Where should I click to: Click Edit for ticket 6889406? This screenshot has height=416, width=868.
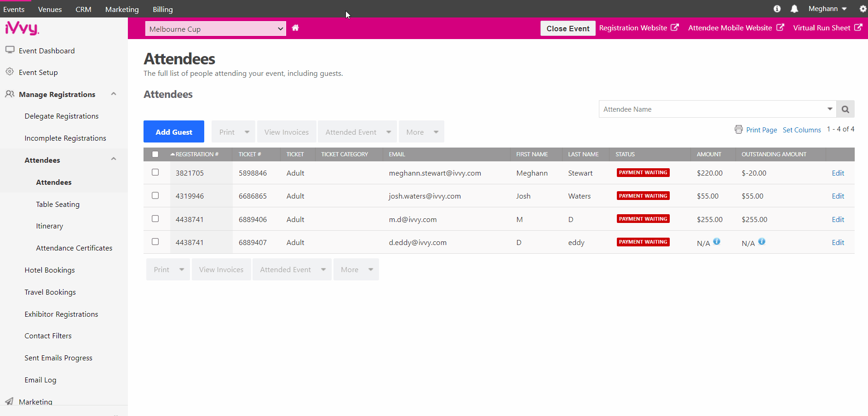pos(838,219)
